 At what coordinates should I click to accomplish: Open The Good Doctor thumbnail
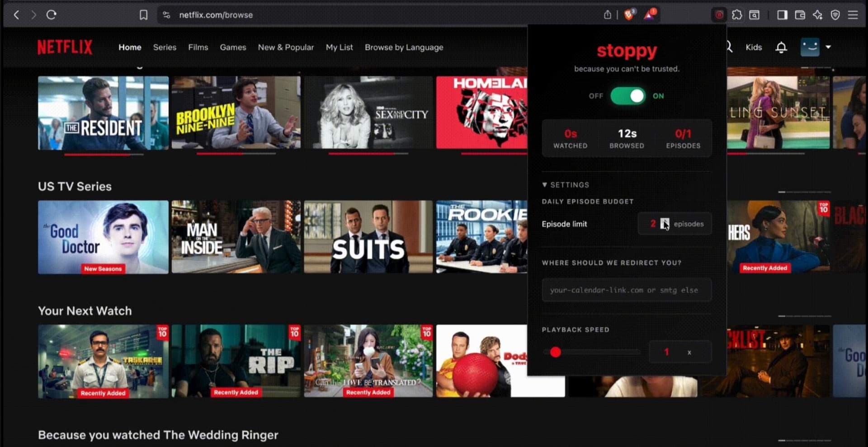tap(103, 237)
